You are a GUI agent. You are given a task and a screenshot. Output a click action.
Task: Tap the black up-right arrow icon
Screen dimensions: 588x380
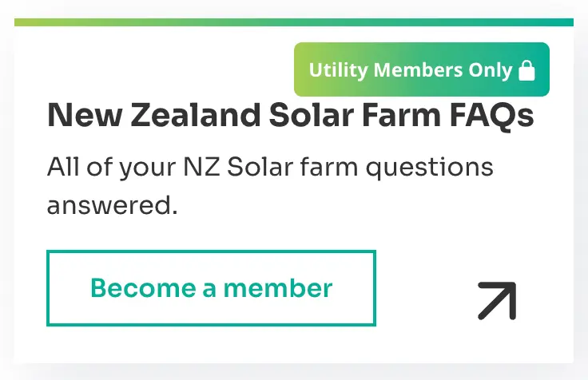tap(497, 301)
